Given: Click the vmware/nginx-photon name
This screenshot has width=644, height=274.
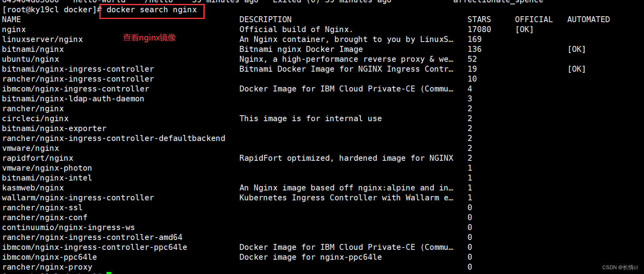Looking at the screenshot, I should coord(47,168).
